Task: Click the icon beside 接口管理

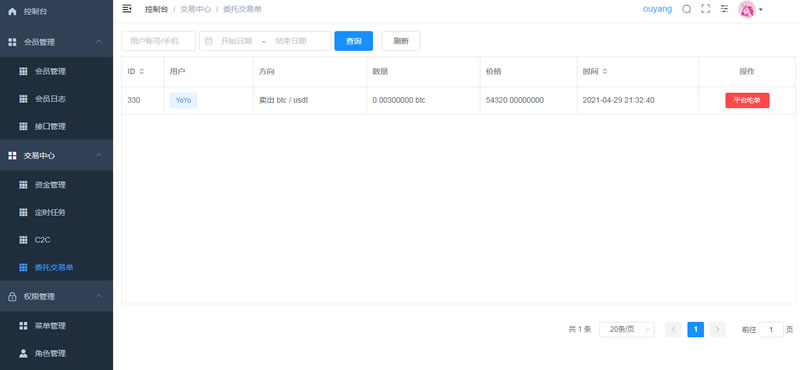Action: [23, 126]
